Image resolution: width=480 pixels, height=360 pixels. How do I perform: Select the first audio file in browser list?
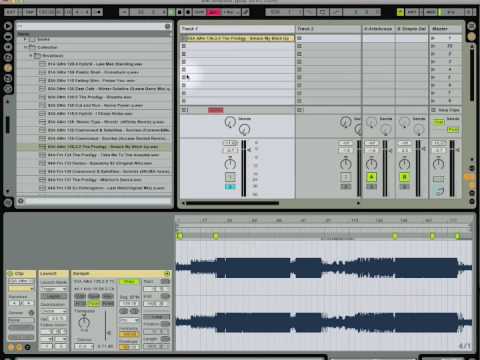[x=94, y=64]
